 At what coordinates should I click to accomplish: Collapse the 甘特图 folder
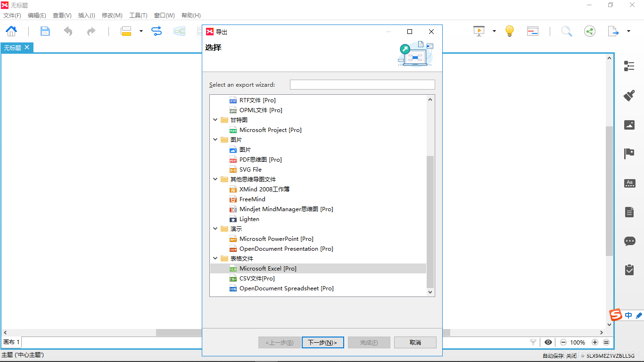click(215, 120)
